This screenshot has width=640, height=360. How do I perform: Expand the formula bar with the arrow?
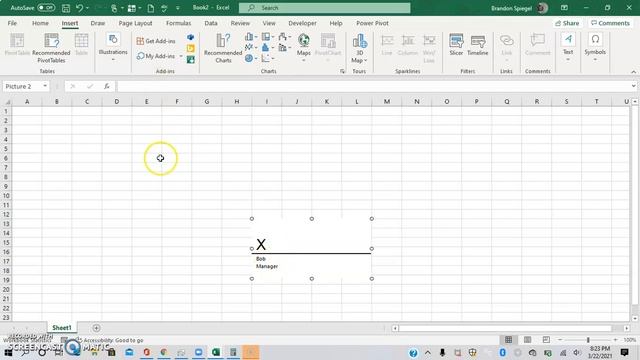tap(633, 86)
